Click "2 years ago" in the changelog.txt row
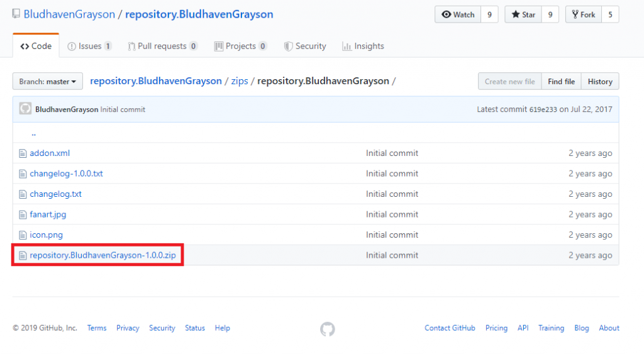Viewport: 644px width, 354px height. (x=590, y=194)
